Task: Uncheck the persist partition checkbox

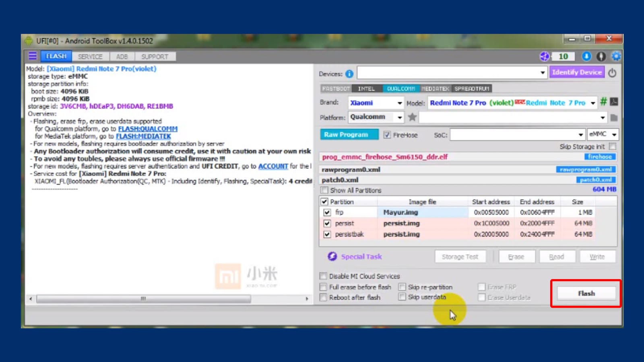Action: point(327,223)
